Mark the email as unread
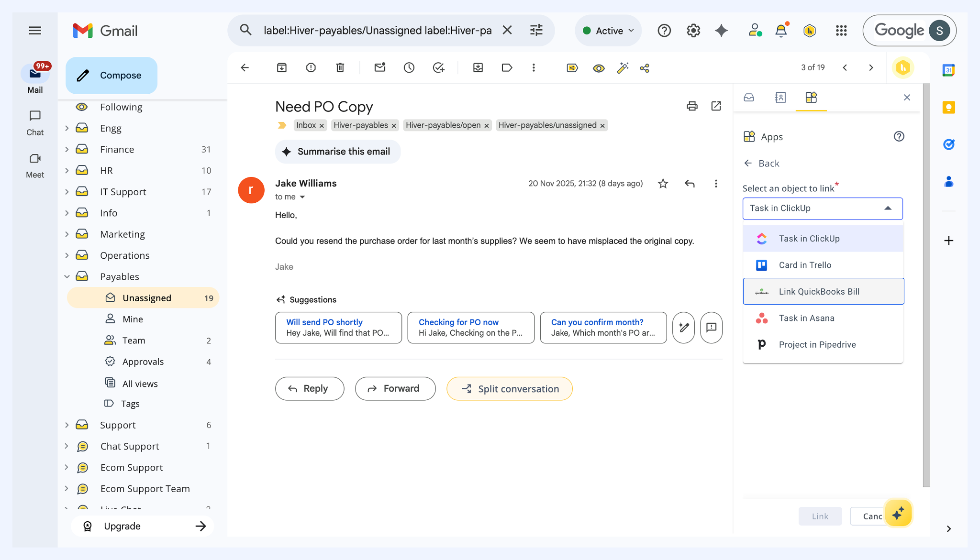Image resolution: width=980 pixels, height=560 pixels. pyautogui.click(x=380, y=67)
